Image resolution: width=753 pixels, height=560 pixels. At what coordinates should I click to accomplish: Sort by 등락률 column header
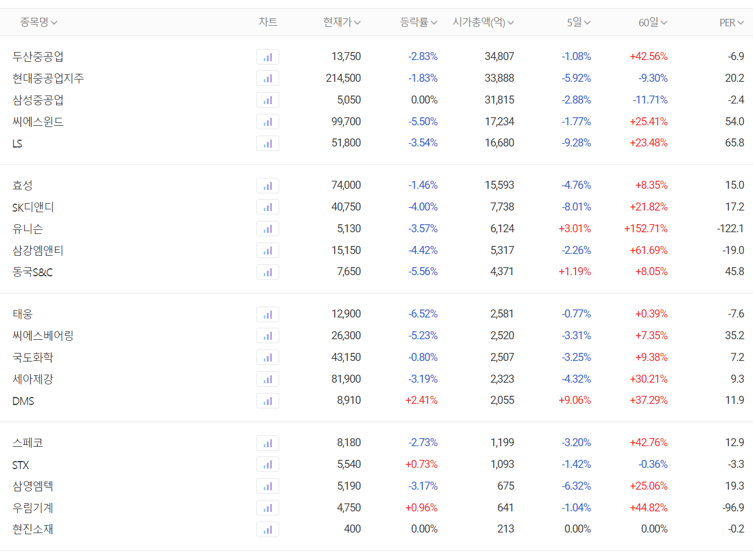tap(419, 22)
